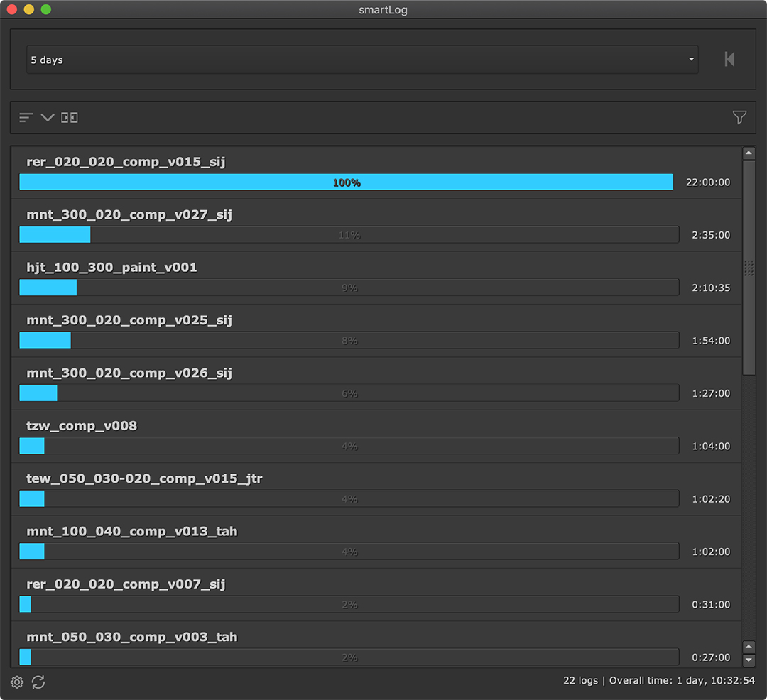Click the scrollbar up arrow at top
The width and height of the screenshot is (767, 700).
tap(749, 153)
